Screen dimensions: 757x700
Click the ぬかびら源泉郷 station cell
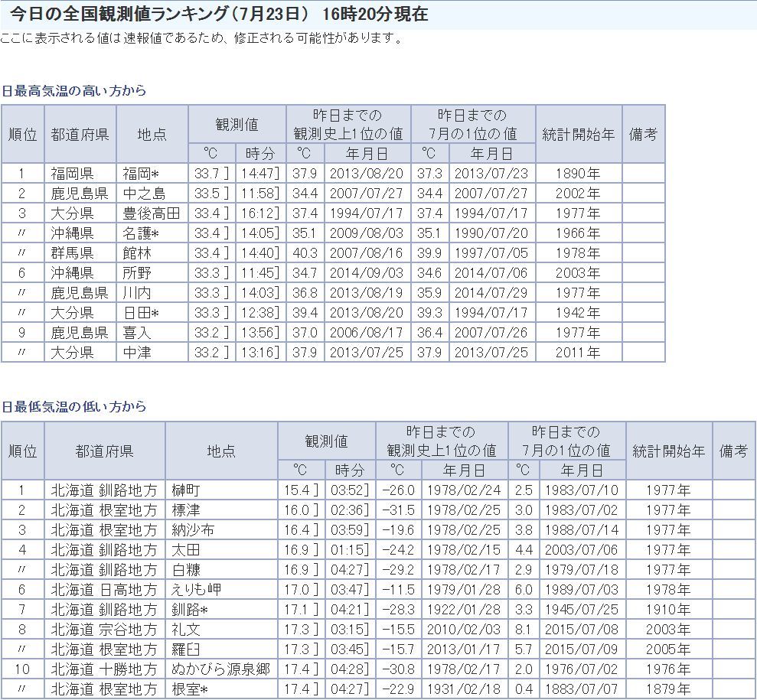pos(220,669)
